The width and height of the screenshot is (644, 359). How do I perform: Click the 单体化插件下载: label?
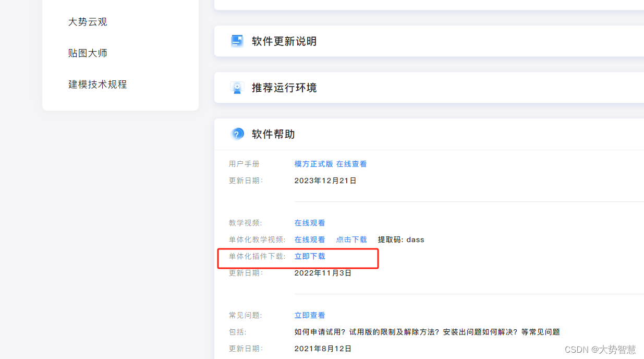tap(257, 256)
